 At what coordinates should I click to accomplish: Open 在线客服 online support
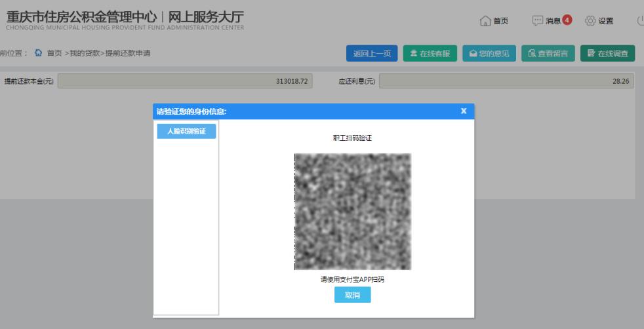click(x=430, y=53)
